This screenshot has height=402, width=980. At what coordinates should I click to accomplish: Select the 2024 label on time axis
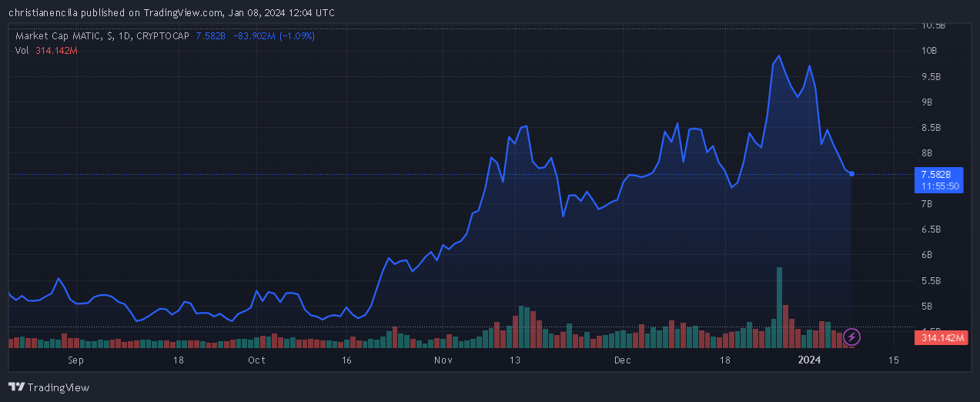click(x=809, y=360)
